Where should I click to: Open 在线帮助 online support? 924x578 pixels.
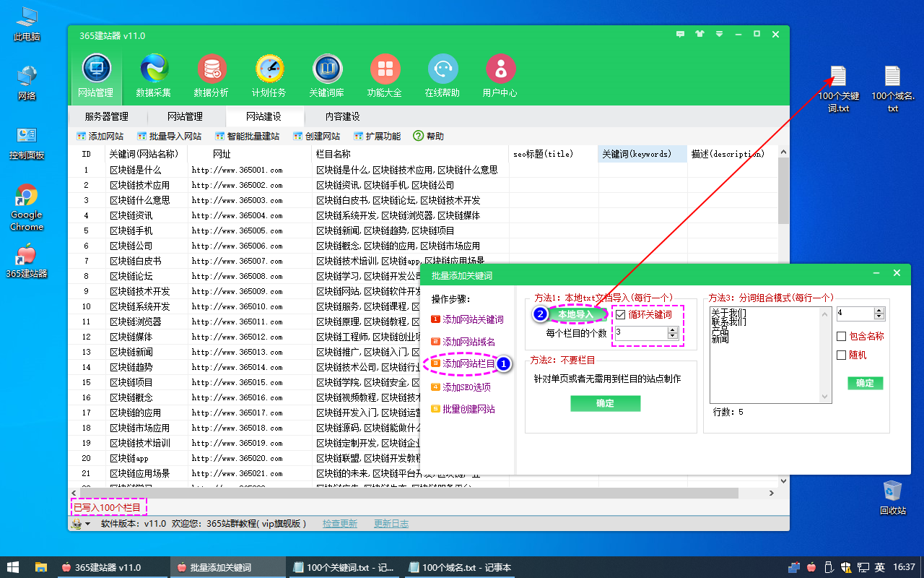[443, 77]
